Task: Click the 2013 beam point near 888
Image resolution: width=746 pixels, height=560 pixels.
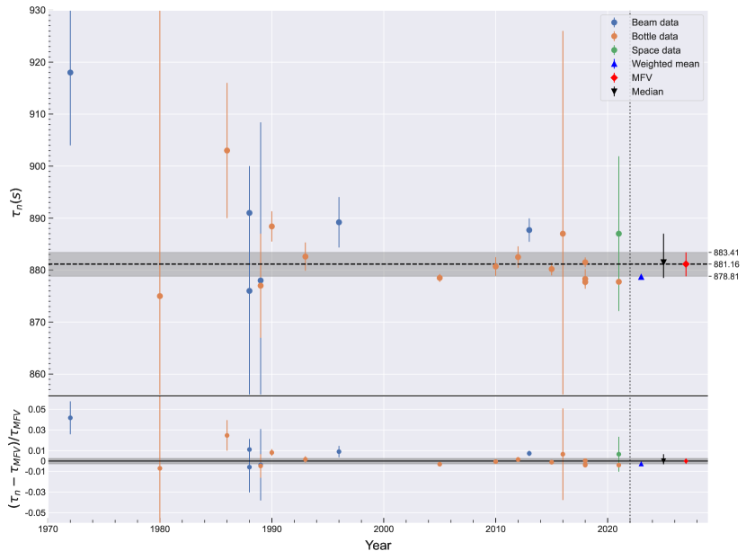Action: (529, 230)
